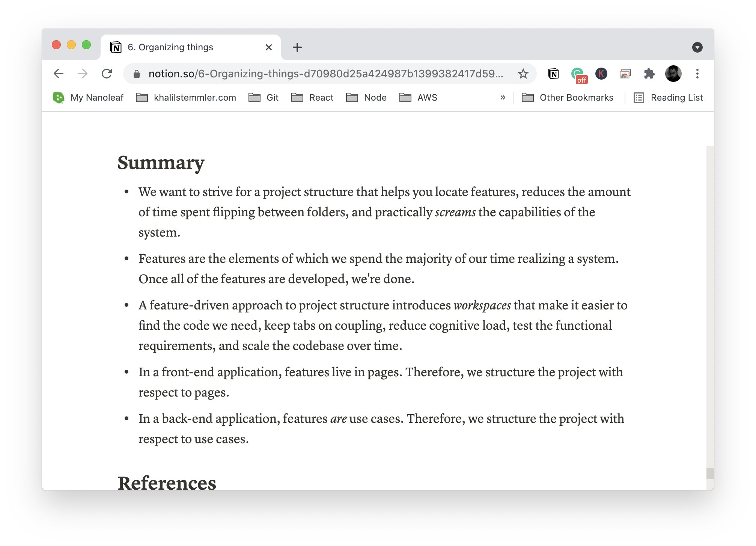Click the page scrollbar thumb
This screenshot has height=546, width=756.
[710, 473]
